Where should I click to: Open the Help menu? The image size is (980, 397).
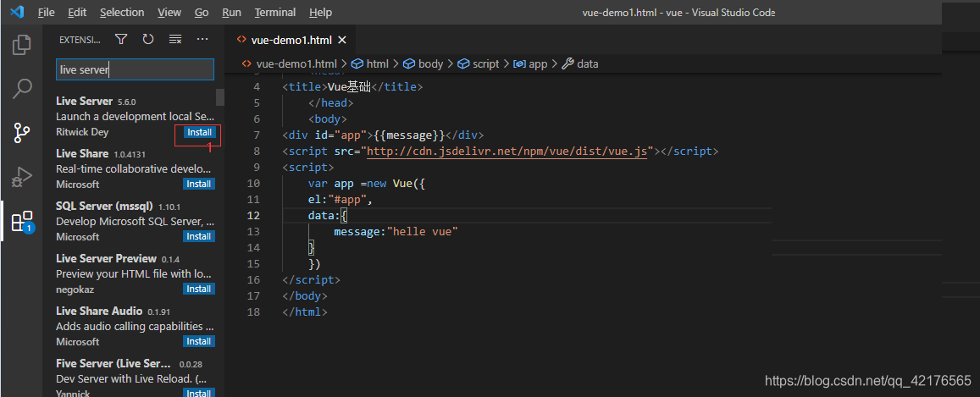pyautogui.click(x=321, y=13)
